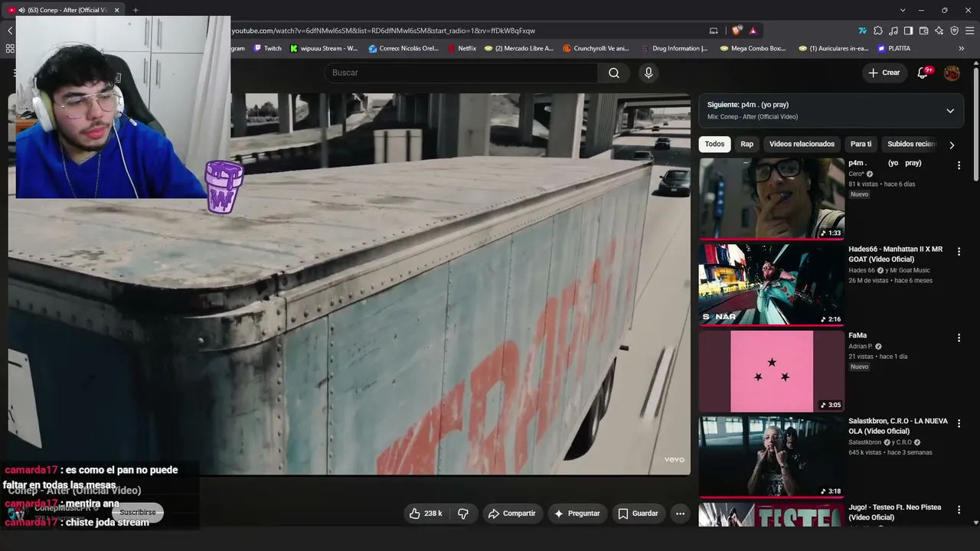This screenshot has width=980, height=551.
Task: Open the LA NUEVA OLA video thumbnail
Action: (x=772, y=457)
